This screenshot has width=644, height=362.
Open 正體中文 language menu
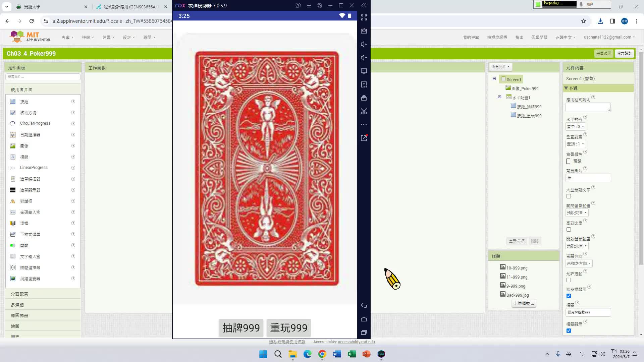point(565,37)
